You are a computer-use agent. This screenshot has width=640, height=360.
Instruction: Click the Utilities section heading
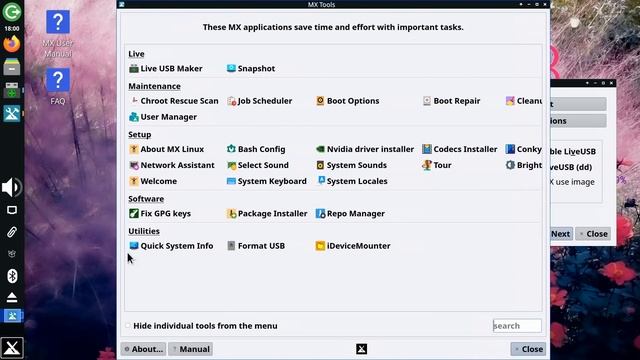pos(144,231)
